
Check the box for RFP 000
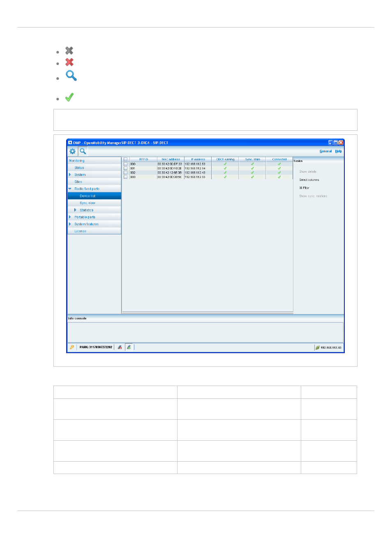click(126, 164)
